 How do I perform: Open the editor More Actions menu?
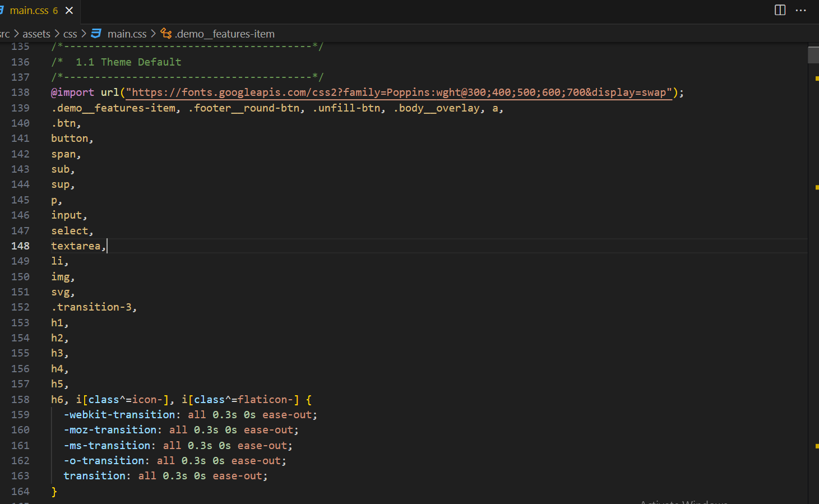click(801, 10)
